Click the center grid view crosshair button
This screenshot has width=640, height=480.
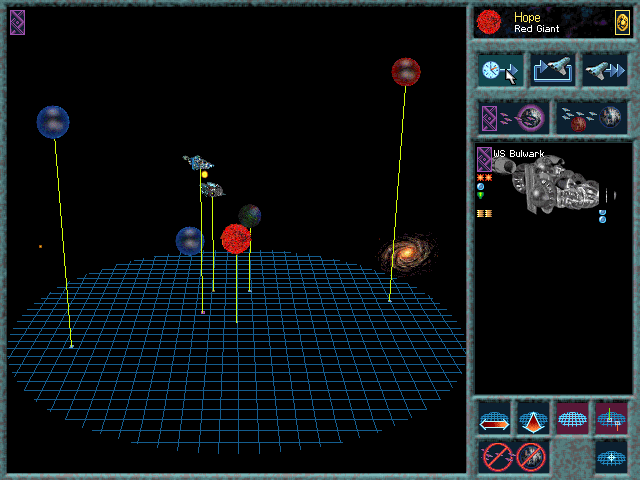(611, 457)
